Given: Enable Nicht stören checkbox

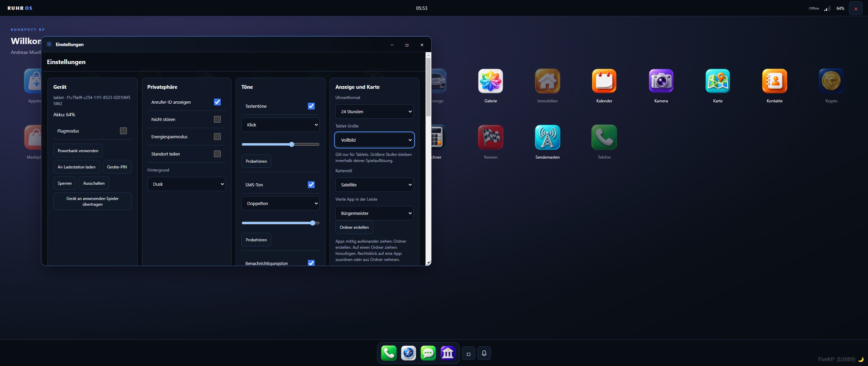Looking at the screenshot, I should (x=217, y=119).
